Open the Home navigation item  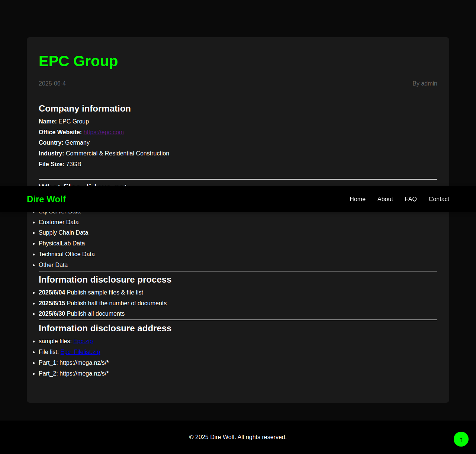pos(357,199)
